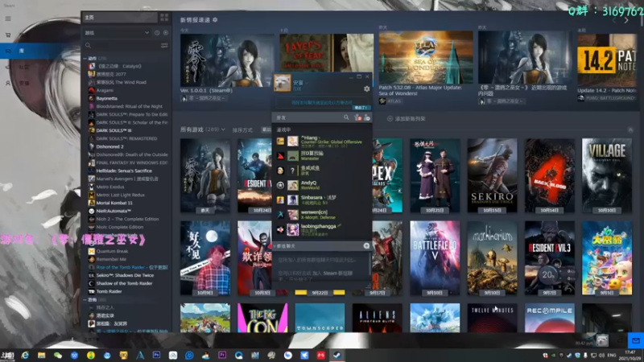Image resolution: width=644 pixels, height=362 pixels.
Task: Collapse the second sidebar category below Tomb Raider
Action: pyautogui.click(x=85, y=299)
